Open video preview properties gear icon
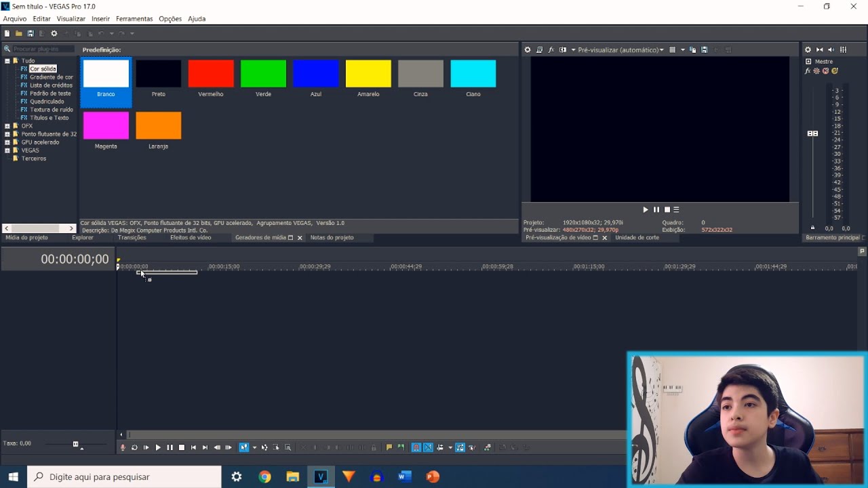The height and width of the screenshot is (488, 868). pyautogui.click(x=528, y=49)
